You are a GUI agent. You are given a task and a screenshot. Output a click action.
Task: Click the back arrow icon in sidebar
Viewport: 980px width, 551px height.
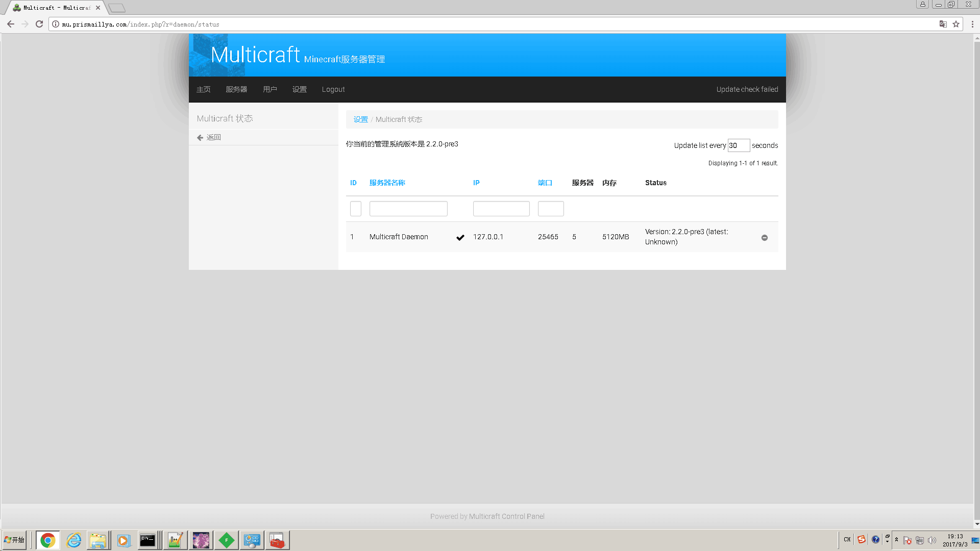[x=200, y=138]
